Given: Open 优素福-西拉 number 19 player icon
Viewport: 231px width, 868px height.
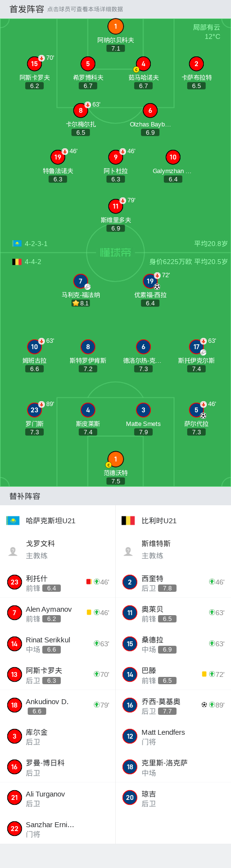Looking at the screenshot, I should tap(150, 281).
